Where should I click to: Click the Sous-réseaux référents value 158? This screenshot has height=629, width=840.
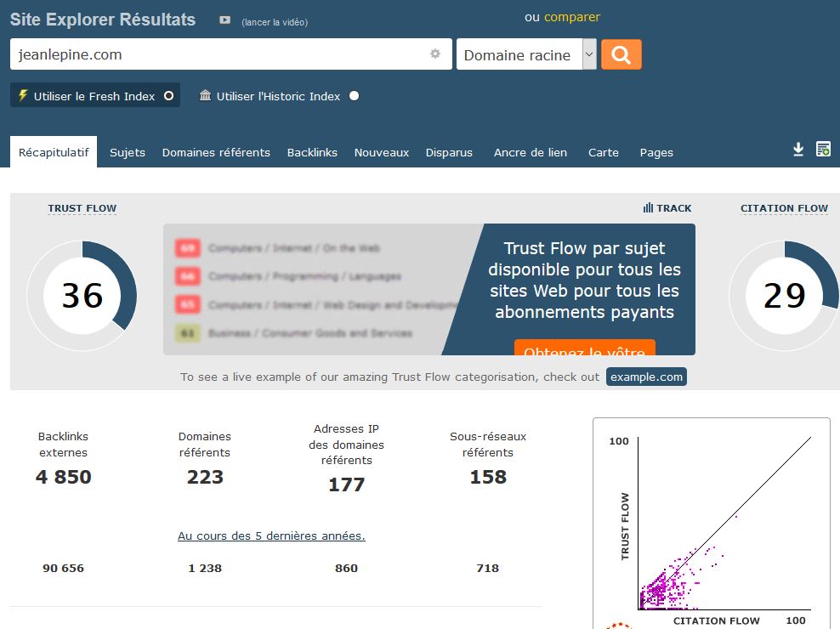click(487, 477)
